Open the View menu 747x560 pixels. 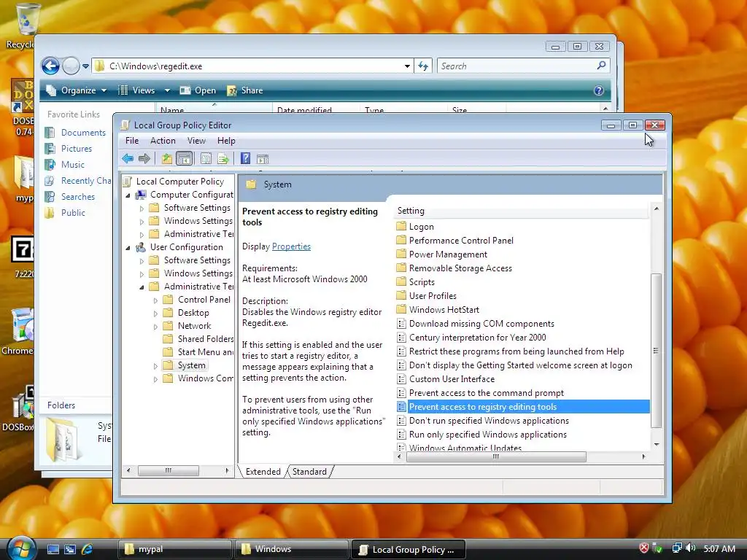click(196, 141)
